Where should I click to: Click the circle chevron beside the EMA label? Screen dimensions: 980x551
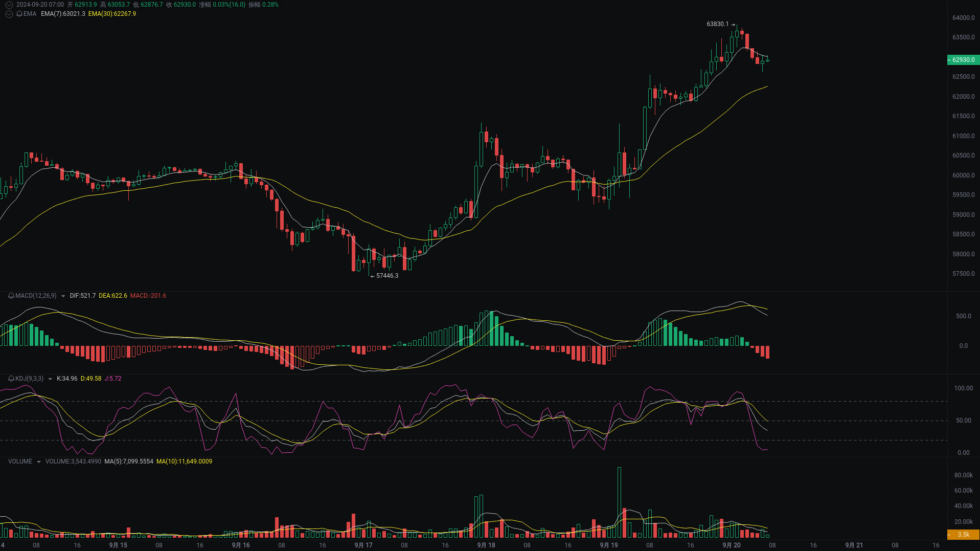coord(9,14)
